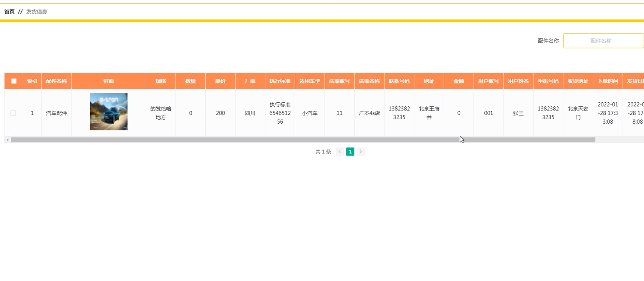Viewport: 644px width, 281px height.
Task: Click the 小汽车 vehicle type cell
Action: point(310,113)
